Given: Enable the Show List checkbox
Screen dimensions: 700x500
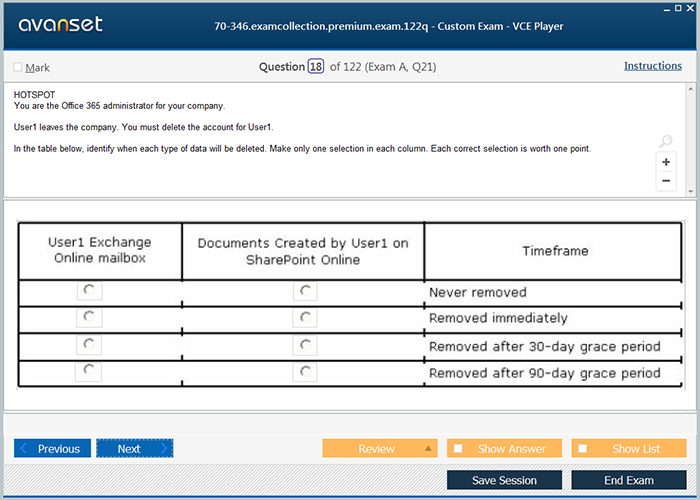Looking at the screenshot, I should 583,448.
